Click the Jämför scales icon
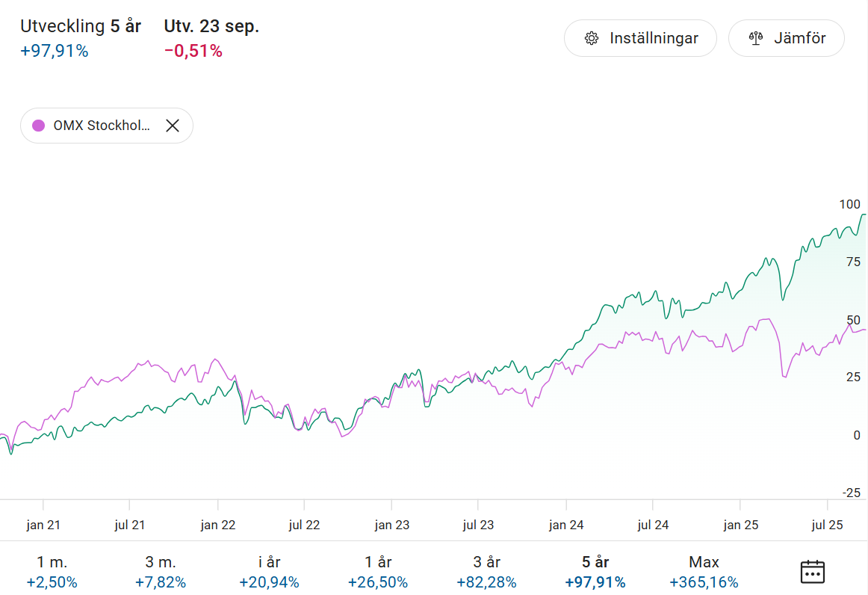 (755, 38)
